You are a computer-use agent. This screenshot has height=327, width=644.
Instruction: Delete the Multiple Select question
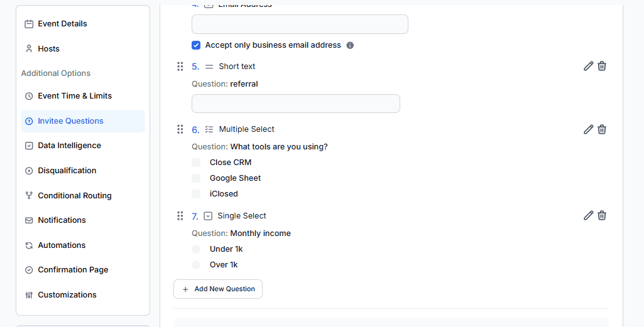pos(602,129)
